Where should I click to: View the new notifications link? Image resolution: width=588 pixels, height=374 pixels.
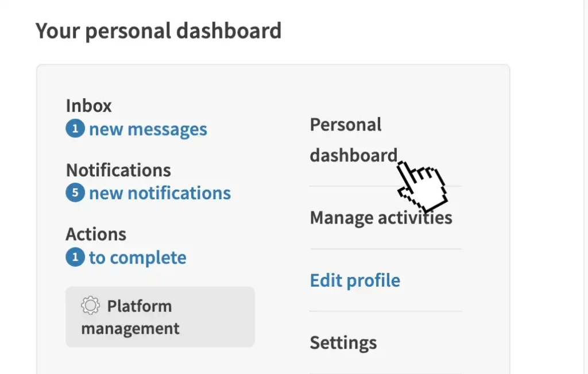(x=160, y=193)
